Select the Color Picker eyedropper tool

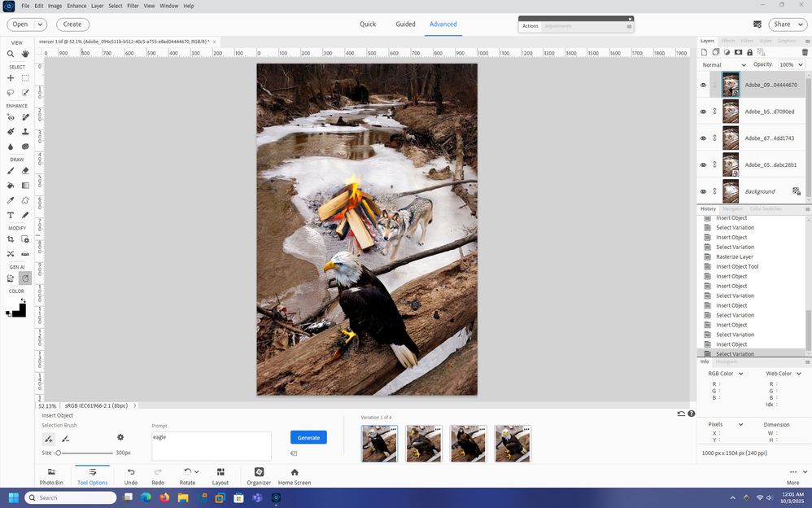pyautogui.click(x=11, y=200)
